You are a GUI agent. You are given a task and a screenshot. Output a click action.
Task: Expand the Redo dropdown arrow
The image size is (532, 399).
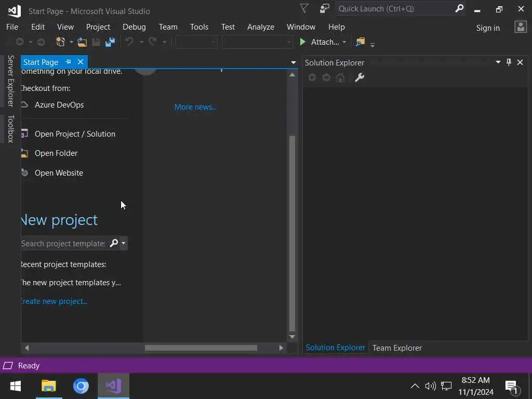click(164, 42)
